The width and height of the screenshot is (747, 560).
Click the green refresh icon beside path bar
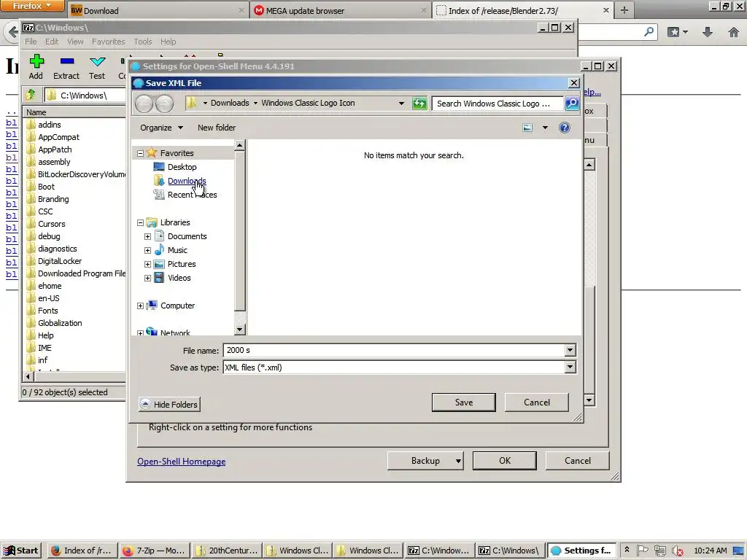pos(419,104)
